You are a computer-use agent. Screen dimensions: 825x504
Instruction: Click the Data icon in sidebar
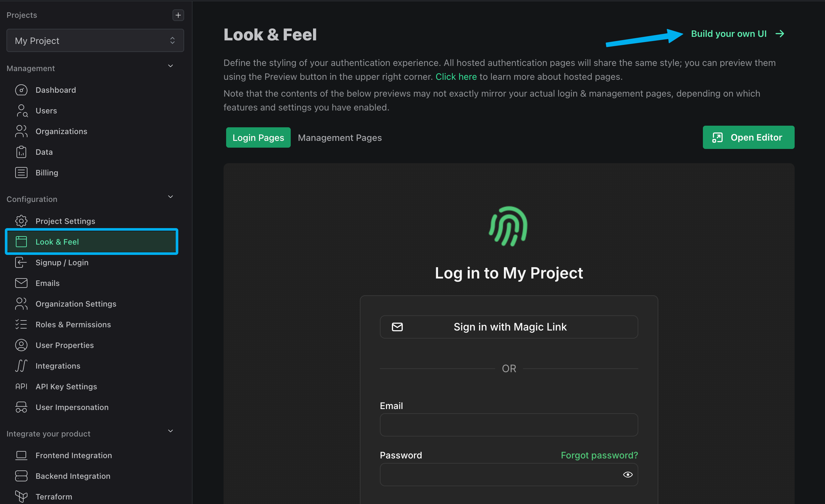point(21,152)
